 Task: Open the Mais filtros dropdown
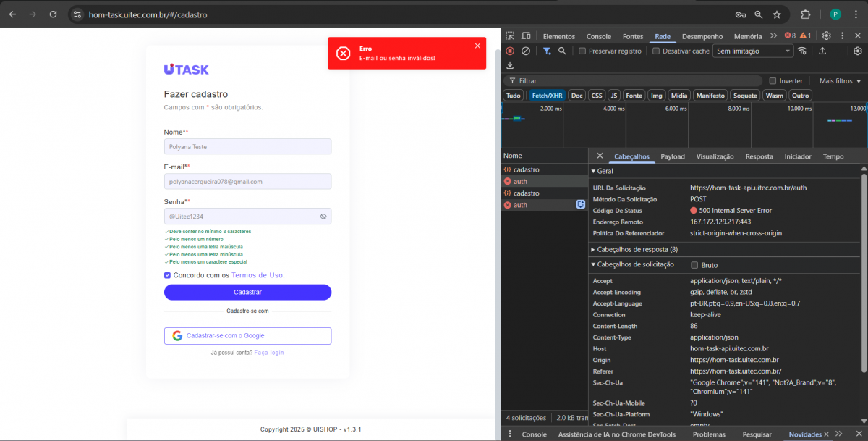[x=840, y=81]
